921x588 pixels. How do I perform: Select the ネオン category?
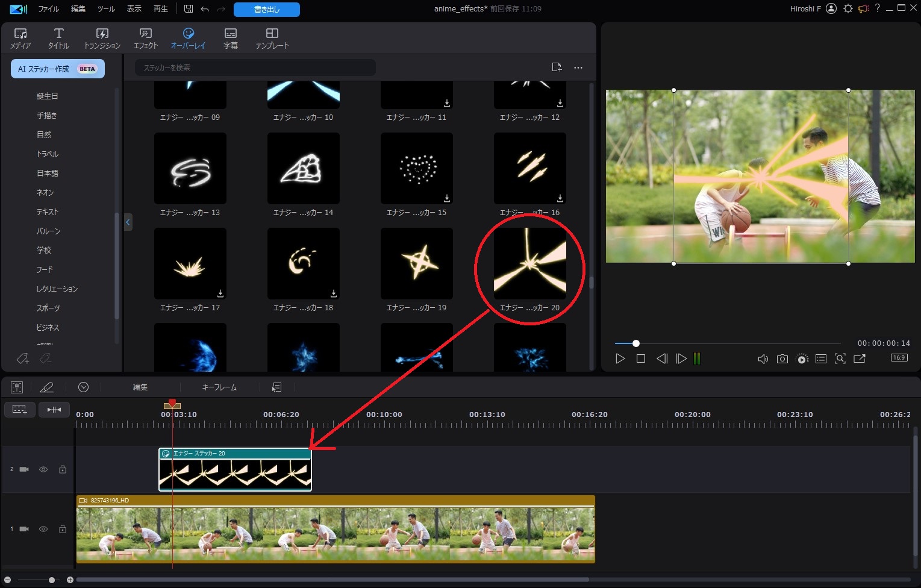45,192
